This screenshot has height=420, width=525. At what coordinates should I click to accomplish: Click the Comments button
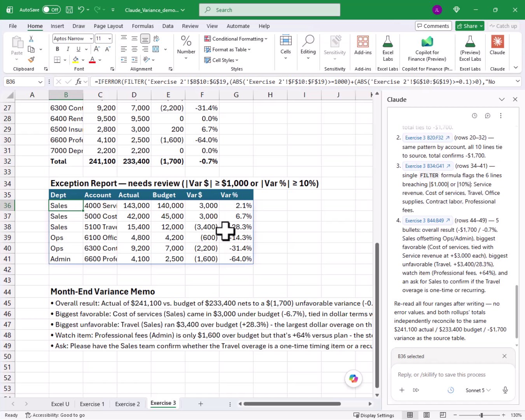click(433, 26)
